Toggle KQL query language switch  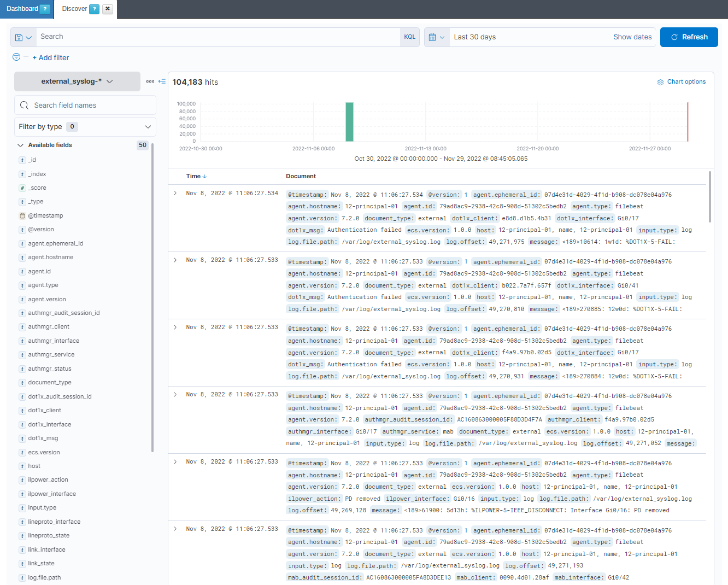tap(409, 37)
